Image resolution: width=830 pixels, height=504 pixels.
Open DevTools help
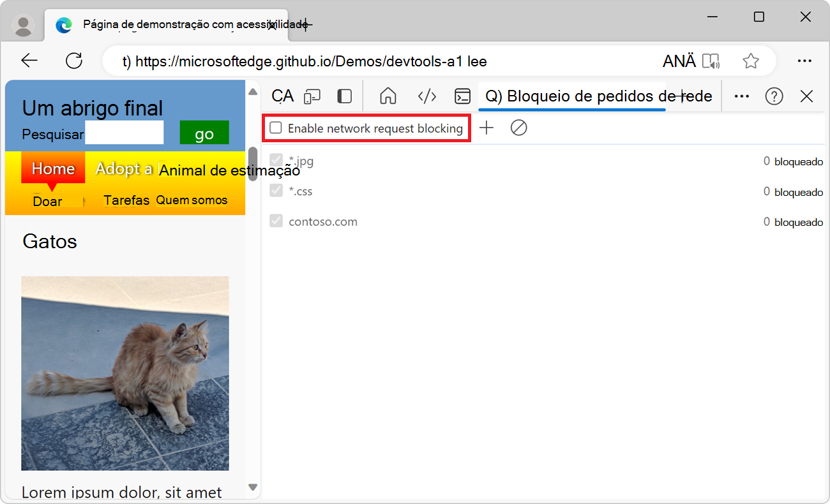pos(774,96)
